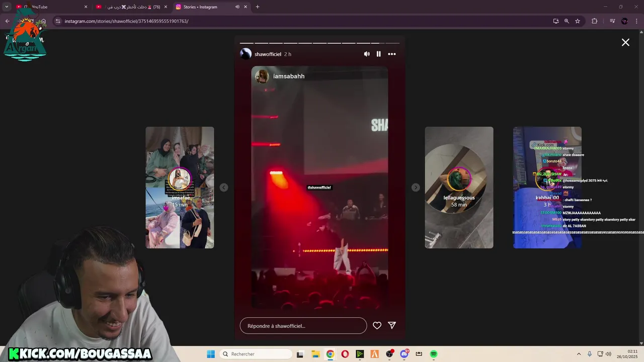Screen dimensions: 644x362
Task: Mute the story audio
Action: click(x=367, y=54)
